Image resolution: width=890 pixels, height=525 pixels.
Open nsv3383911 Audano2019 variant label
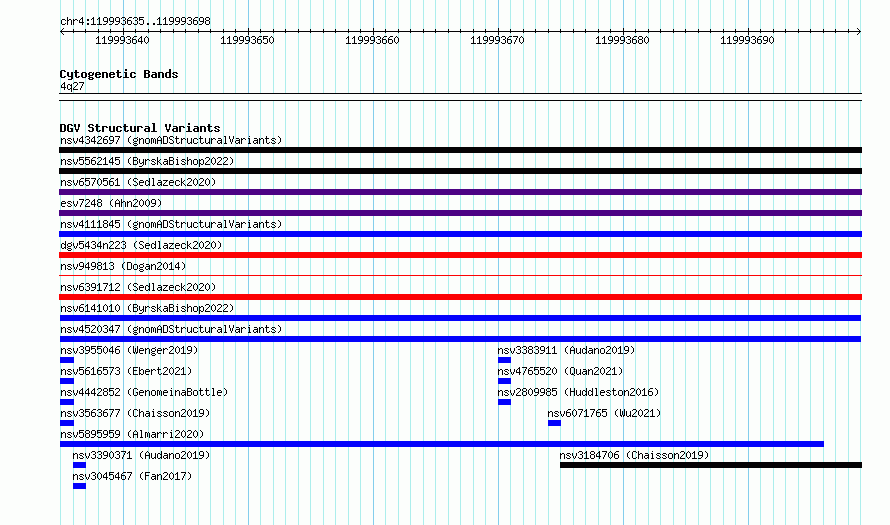[566, 350]
